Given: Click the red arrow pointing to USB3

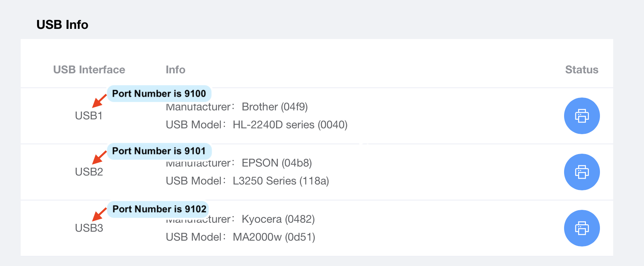Looking at the screenshot, I should pyautogui.click(x=99, y=215).
